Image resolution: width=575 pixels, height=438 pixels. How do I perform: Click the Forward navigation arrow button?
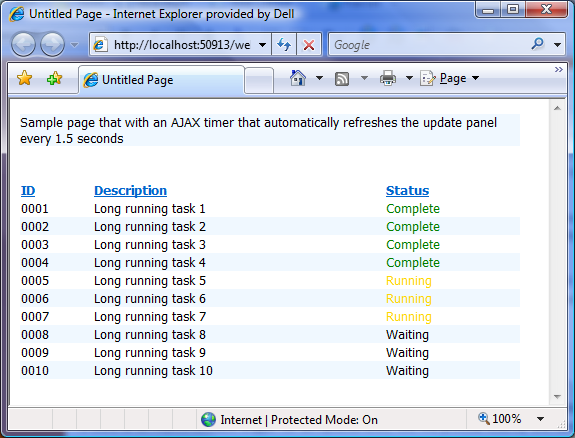52,45
